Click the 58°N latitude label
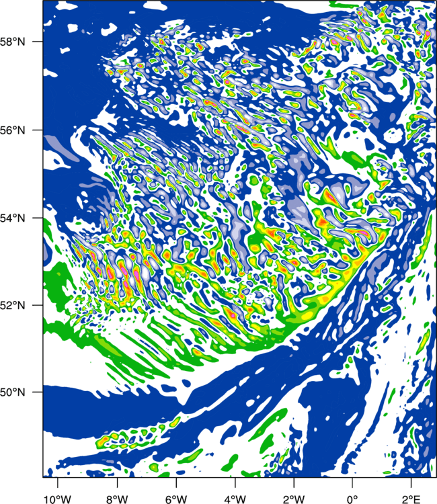Screen dimensions: 437x504 (x=13, y=42)
